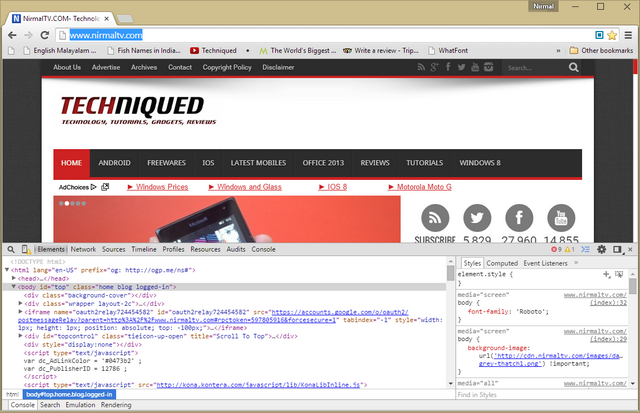
Task: Click the large Facebook circle icon
Action: [x=519, y=218]
